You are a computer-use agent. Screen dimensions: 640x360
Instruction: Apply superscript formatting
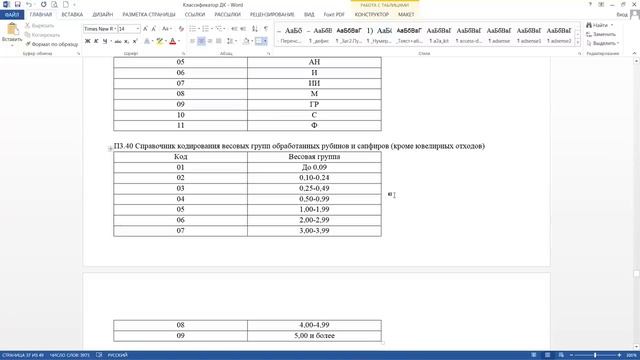135,41
